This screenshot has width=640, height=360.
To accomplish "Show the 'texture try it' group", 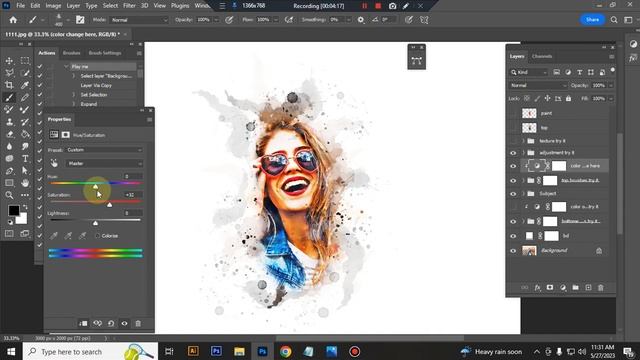I will tap(513, 141).
